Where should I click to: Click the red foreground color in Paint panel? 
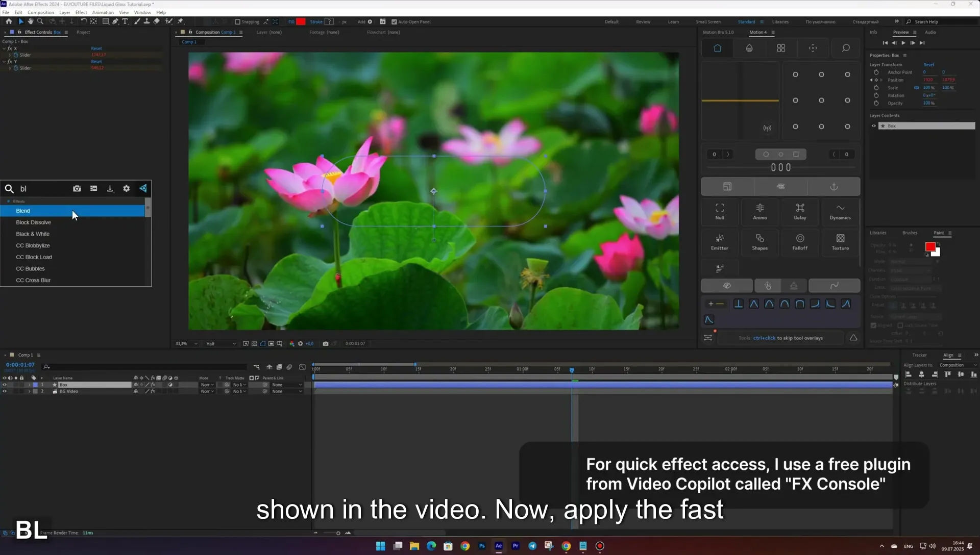tap(930, 247)
